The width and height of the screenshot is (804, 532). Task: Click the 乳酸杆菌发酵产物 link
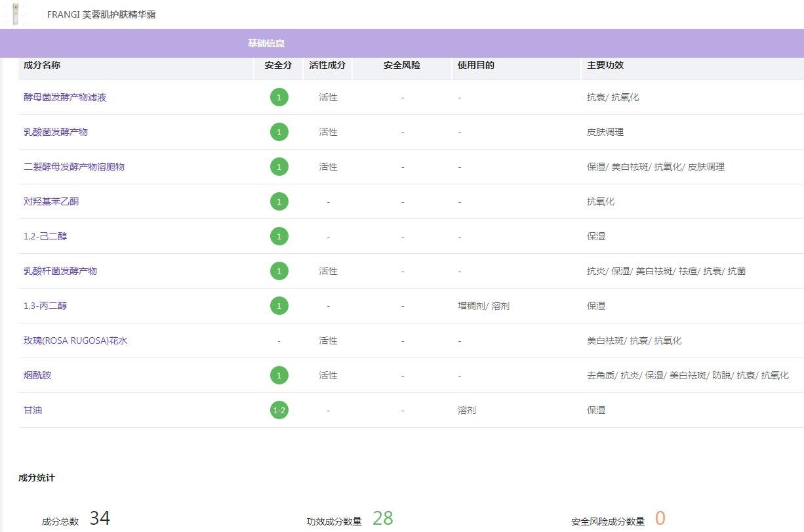point(60,271)
